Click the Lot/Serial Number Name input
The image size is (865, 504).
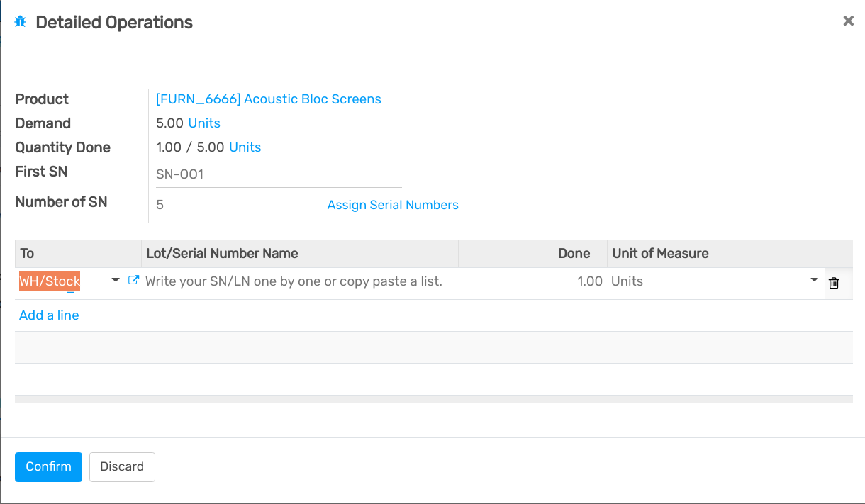294,281
